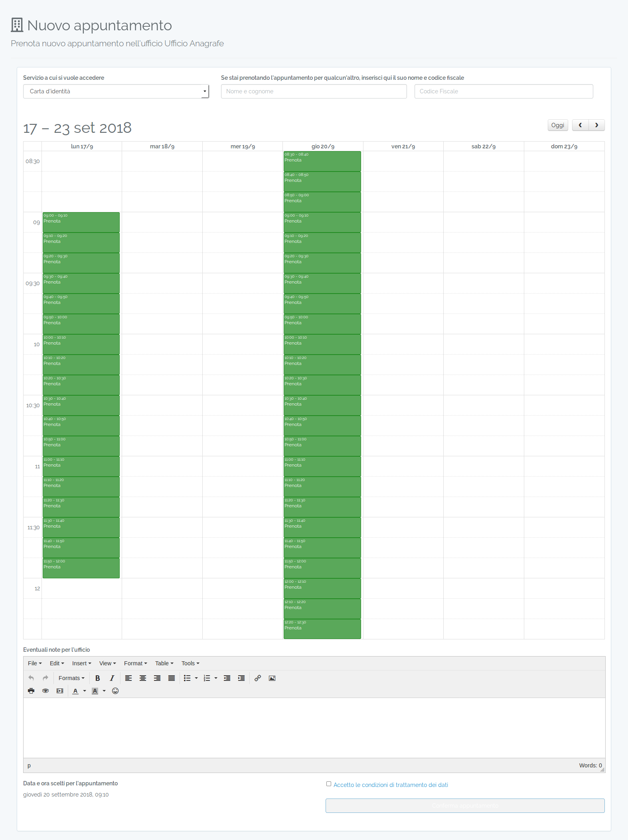Click the lun 17/9 column header
The width and height of the screenshot is (628, 840).
pyautogui.click(x=82, y=146)
